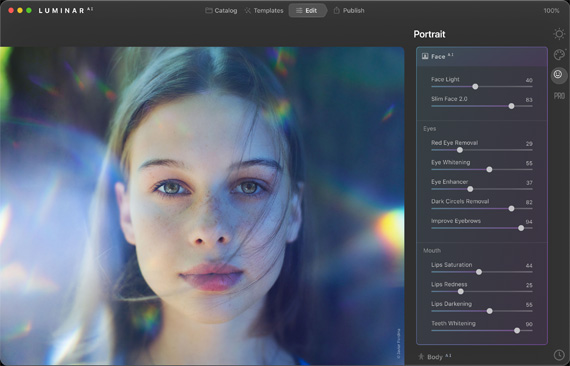
Task: Click the Face AI portrait icon
Action: pyautogui.click(x=425, y=56)
